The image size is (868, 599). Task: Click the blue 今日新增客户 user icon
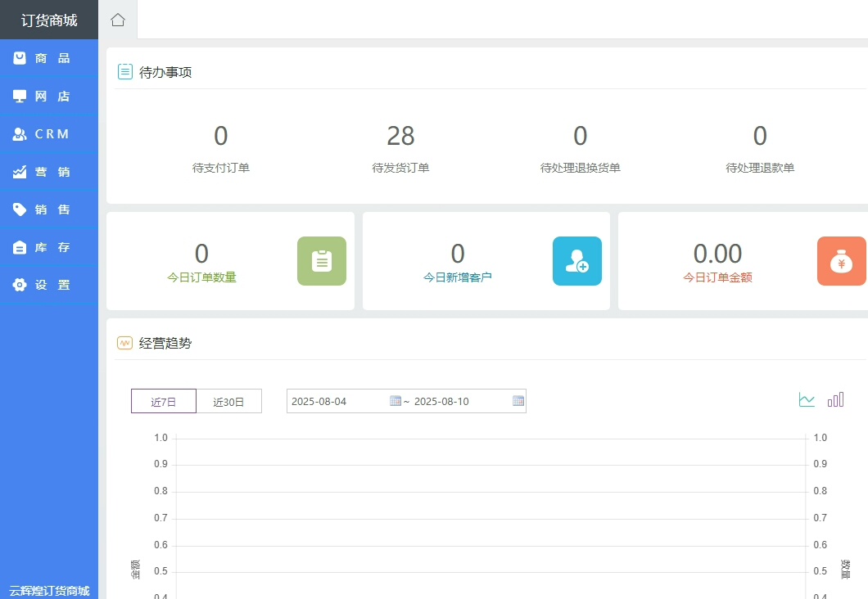click(576, 261)
